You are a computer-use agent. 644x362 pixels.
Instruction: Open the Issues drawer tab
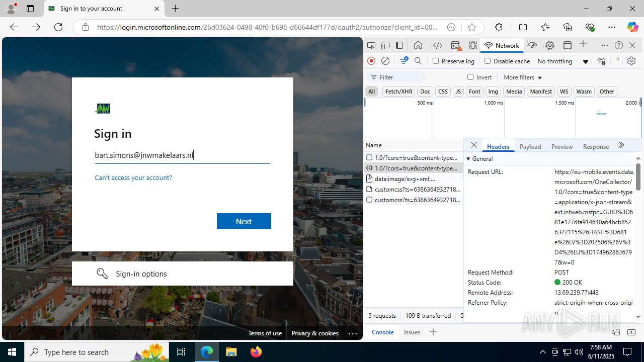tap(412, 332)
